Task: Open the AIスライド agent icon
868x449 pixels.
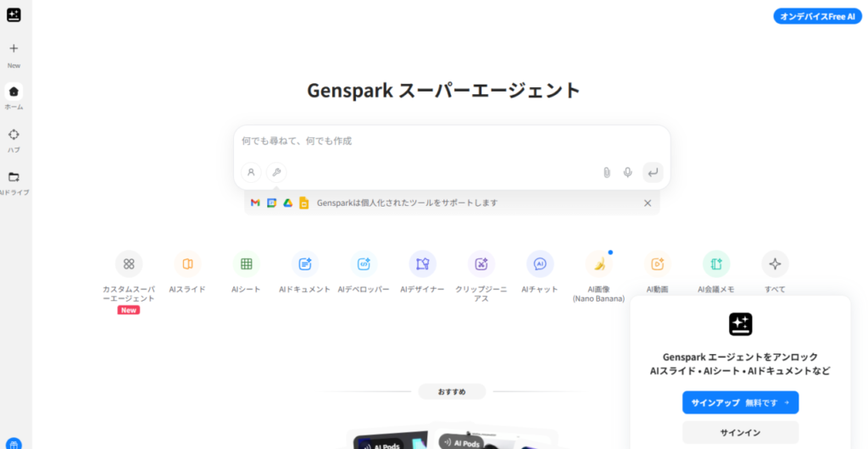Action: coord(187,263)
